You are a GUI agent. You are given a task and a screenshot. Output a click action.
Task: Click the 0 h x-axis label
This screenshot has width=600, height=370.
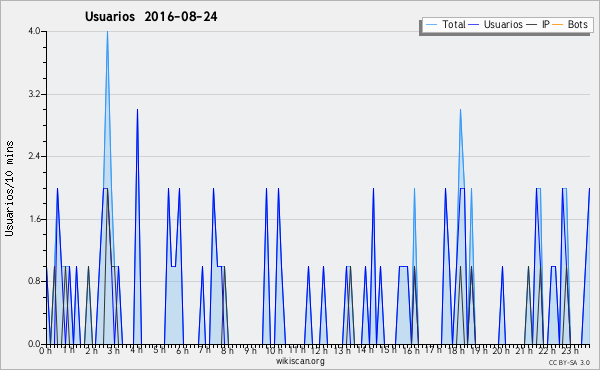pyautogui.click(x=46, y=351)
